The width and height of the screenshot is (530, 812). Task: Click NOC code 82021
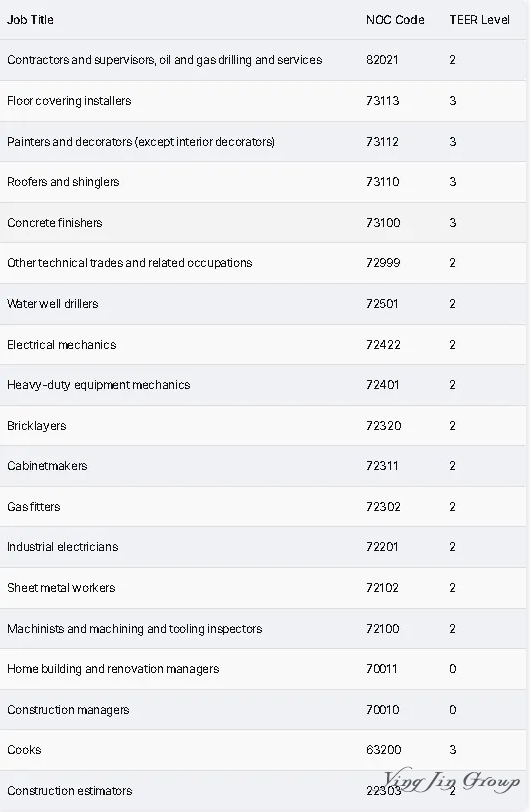382,60
